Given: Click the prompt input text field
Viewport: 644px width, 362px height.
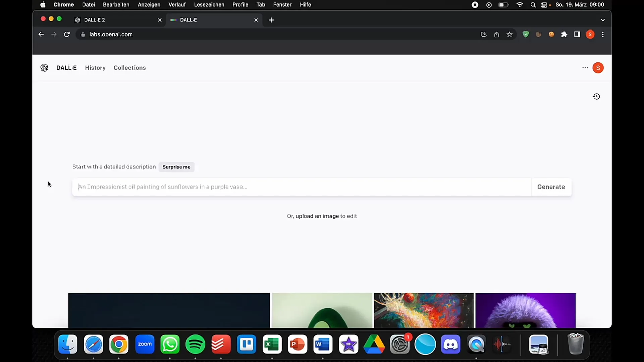Looking at the screenshot, I should point(303,186).
